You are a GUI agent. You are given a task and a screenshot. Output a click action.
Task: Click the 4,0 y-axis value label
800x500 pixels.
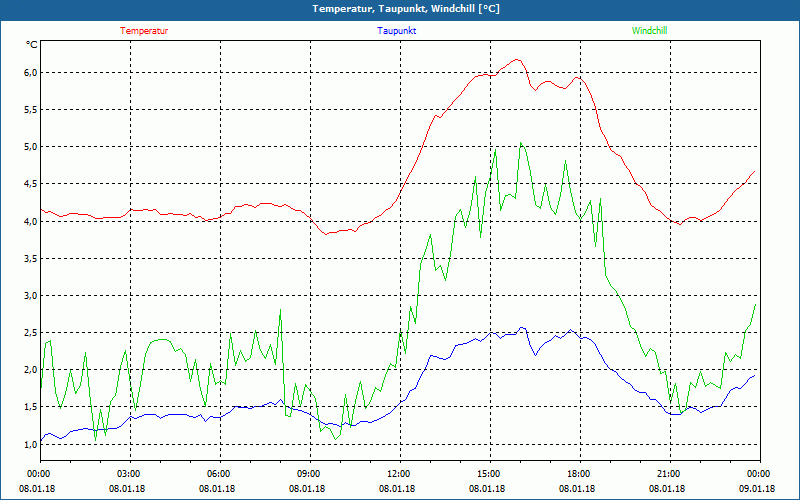[x=30, y=221]
